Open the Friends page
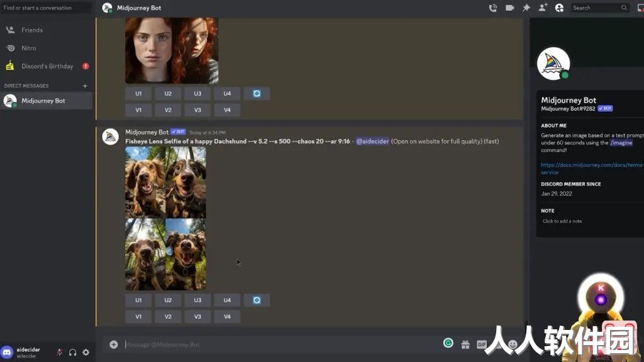The height and width of the screenshot is (362, 644). click(47, 30)
